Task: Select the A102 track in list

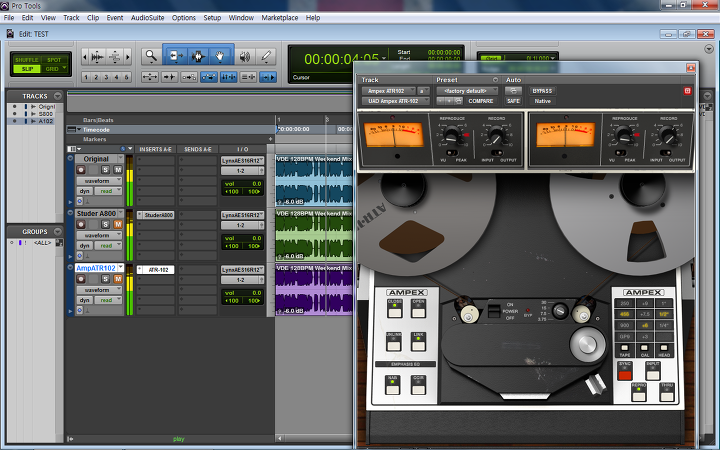Action: 45,121
